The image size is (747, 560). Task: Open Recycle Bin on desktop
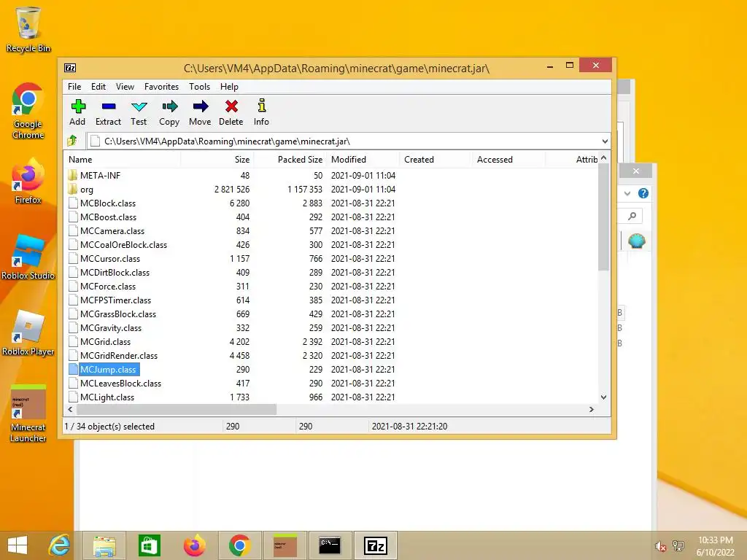click(28, 29)
